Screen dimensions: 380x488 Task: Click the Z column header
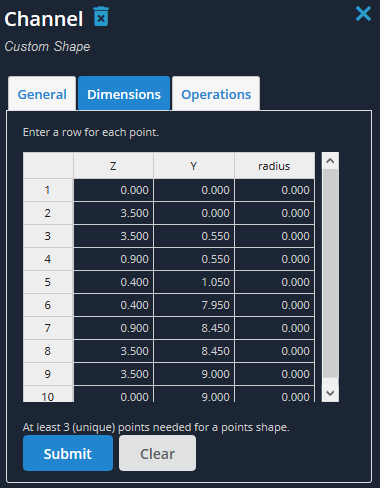114,166
